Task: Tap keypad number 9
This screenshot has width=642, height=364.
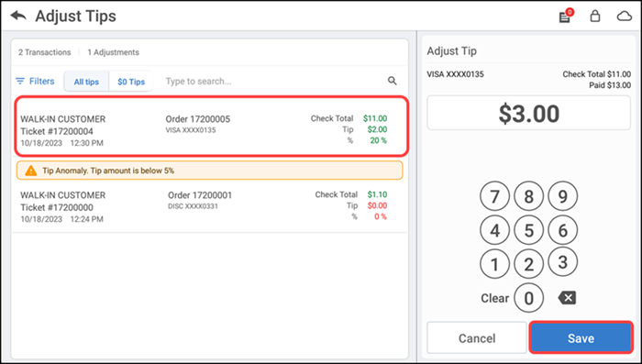Action: point(562,196)
